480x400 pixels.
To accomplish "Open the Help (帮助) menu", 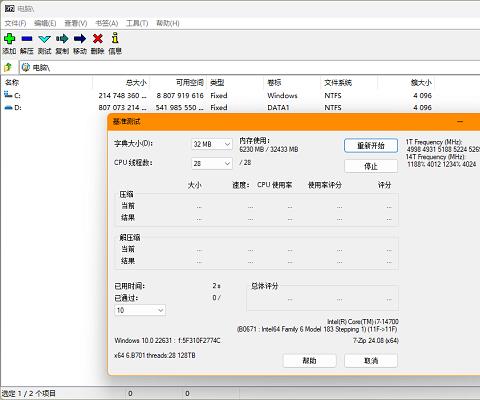I will [x=168, y=23].
